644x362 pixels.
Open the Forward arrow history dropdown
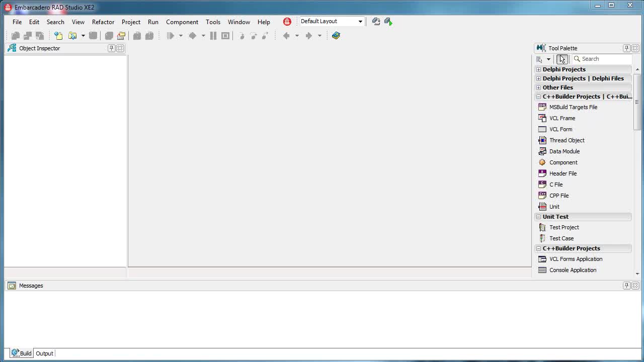click(x=319, y=36)
